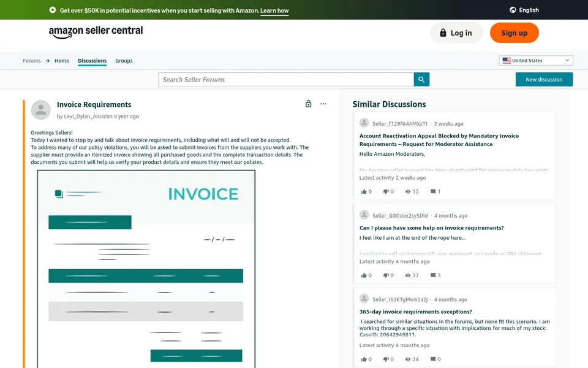This screenshot has width=588, height=368.
Task: Click username Seller_f129fG4AMXzTt
Action: pos(400,123)
